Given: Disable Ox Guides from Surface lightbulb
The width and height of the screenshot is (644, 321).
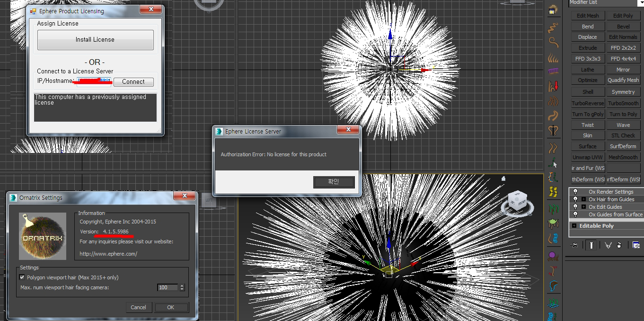Looking at the screenshot, I should [x=575, y=214].
